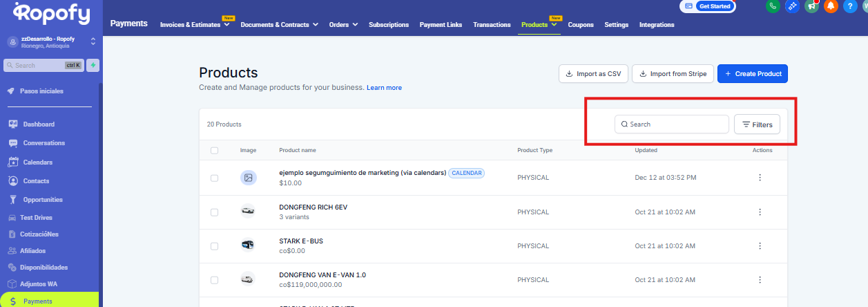868x307 pixels.
Task: Expand the Documents & Contracts menu
Action: 279,25
